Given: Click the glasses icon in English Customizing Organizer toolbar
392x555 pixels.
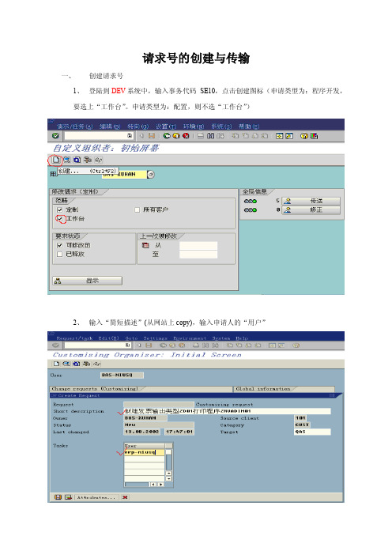Looking at the screenshot, I should click(x=97, y=364).
